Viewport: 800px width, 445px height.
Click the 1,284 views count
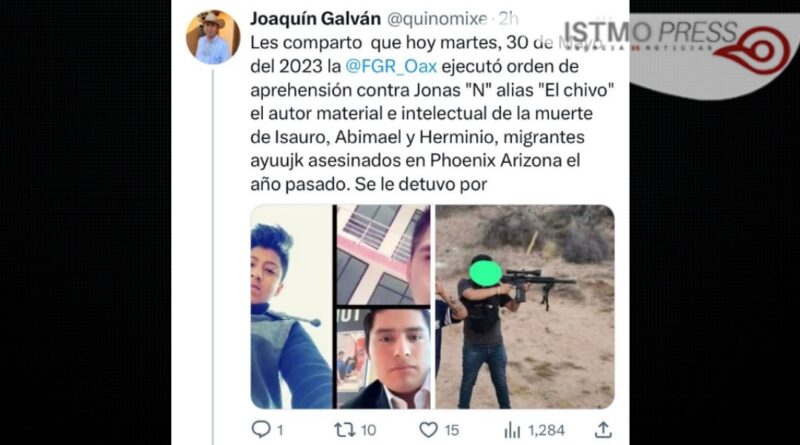(546, 430)
